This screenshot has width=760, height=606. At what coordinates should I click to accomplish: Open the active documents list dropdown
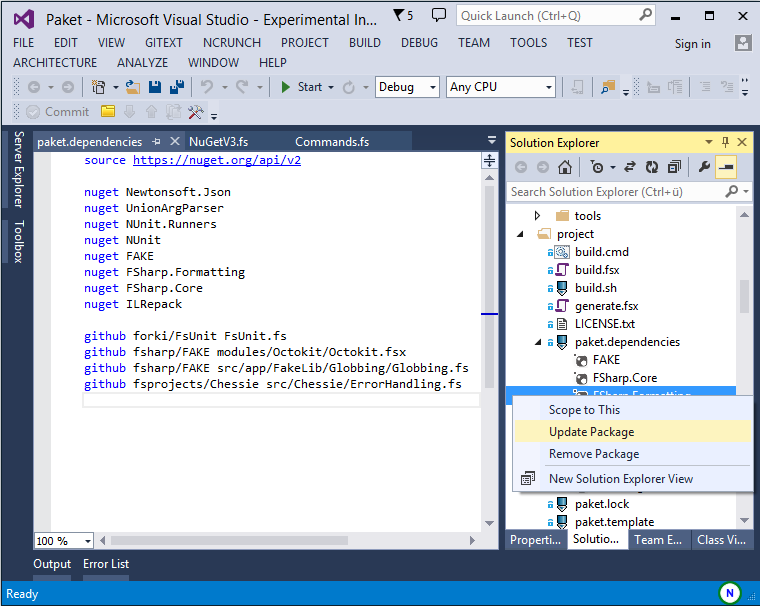click(x=491, y=141)
